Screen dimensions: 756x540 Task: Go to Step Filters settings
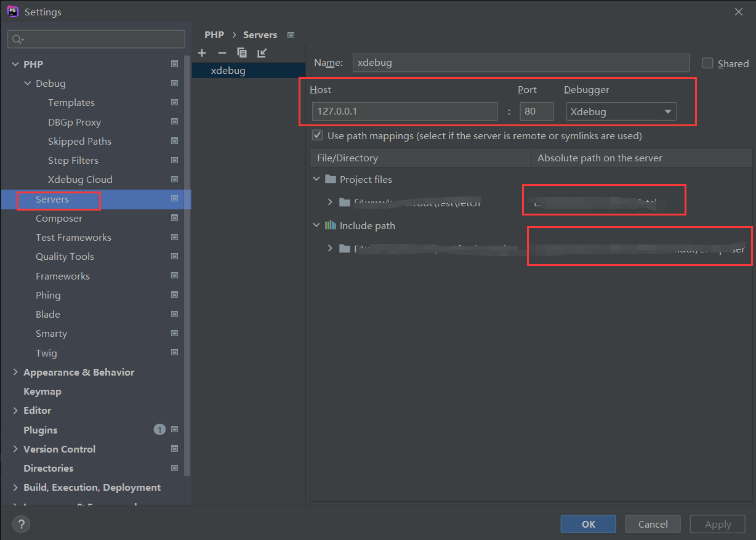pos(73,160)
